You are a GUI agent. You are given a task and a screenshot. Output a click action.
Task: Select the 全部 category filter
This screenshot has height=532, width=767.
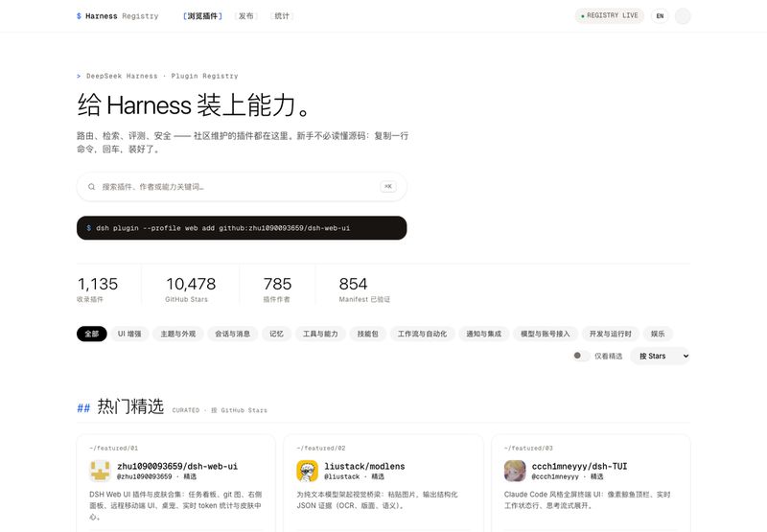point(91,334)
